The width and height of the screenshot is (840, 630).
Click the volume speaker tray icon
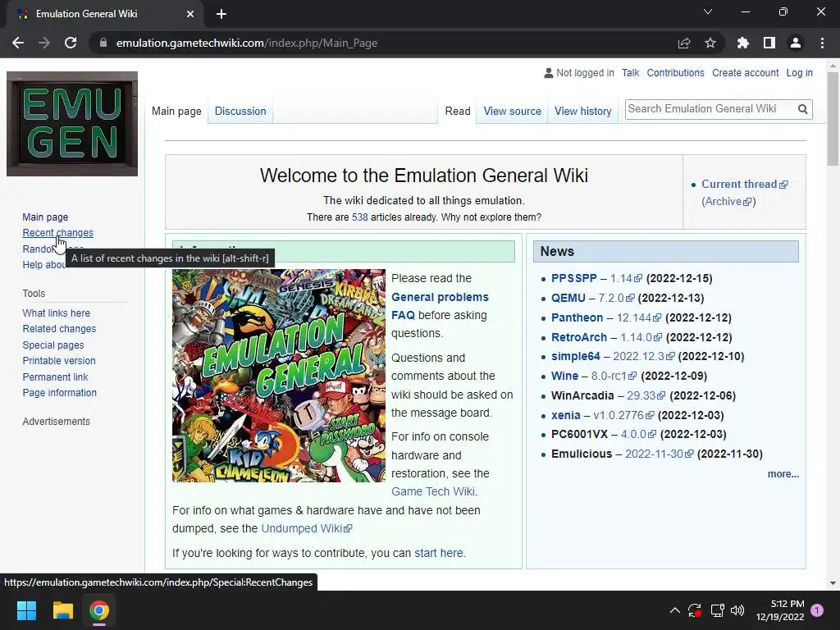[737, 610]
